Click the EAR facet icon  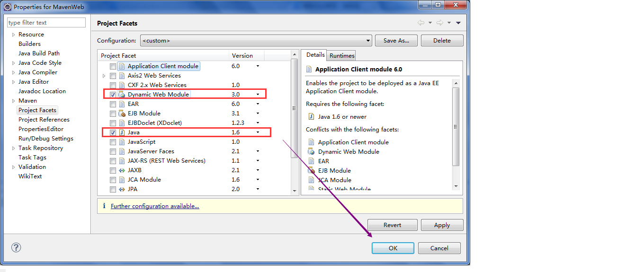click(122, 104)
